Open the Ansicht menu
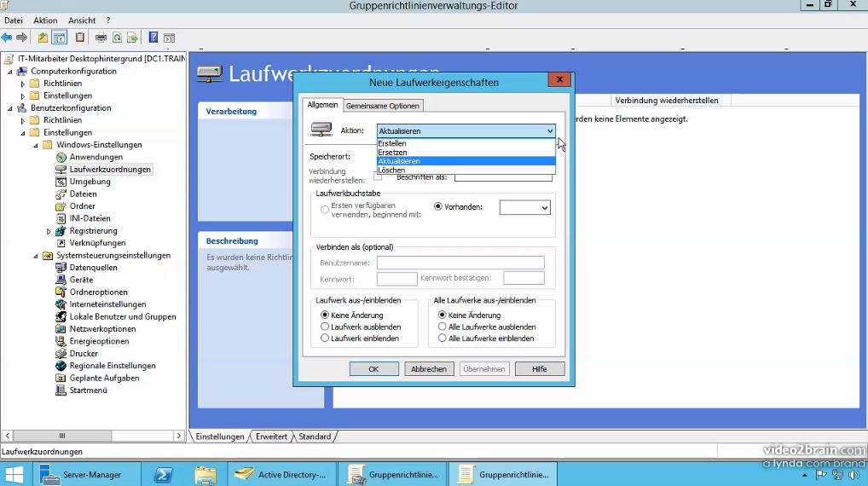 click(82, 20)
